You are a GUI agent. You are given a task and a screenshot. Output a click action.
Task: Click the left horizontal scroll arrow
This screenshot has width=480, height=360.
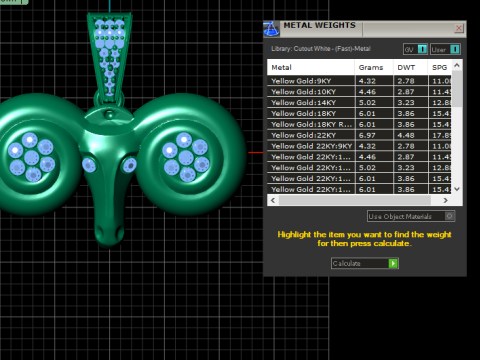[x=273, y=200]
